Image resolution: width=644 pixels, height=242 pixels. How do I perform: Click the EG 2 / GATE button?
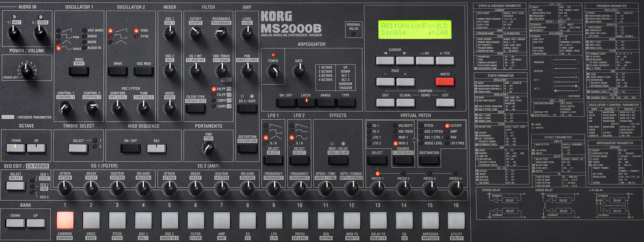[247, 108]
